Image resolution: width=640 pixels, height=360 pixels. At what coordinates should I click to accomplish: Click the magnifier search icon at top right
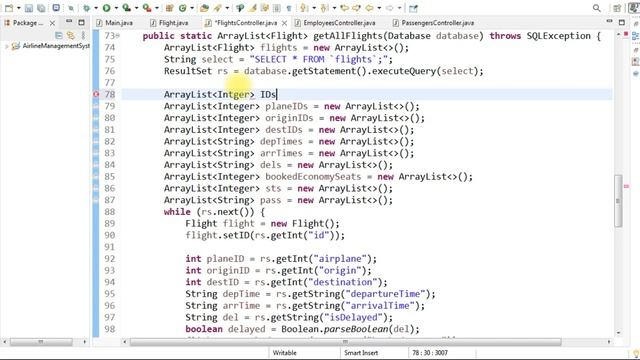point(596,8)
